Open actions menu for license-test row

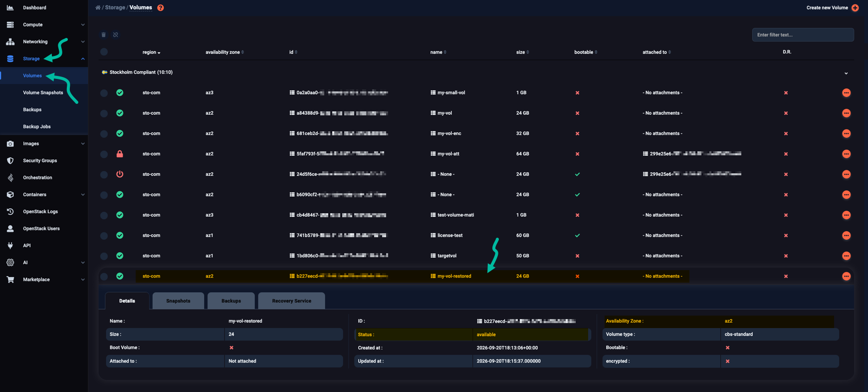pyautogui.click(x=846, y=235)
